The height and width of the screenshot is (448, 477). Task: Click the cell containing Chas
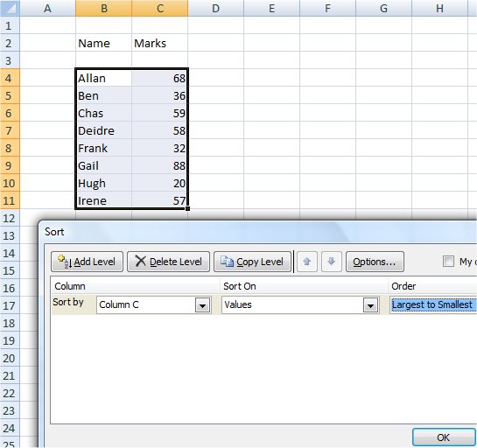point(104,113)
